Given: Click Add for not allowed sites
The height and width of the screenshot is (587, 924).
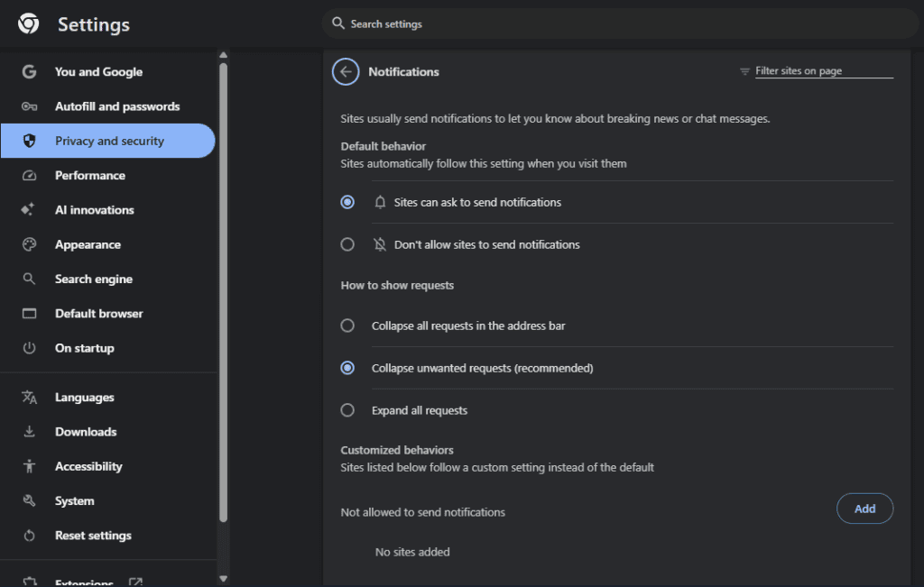Looking at the screenshot, I should [864, 509].
